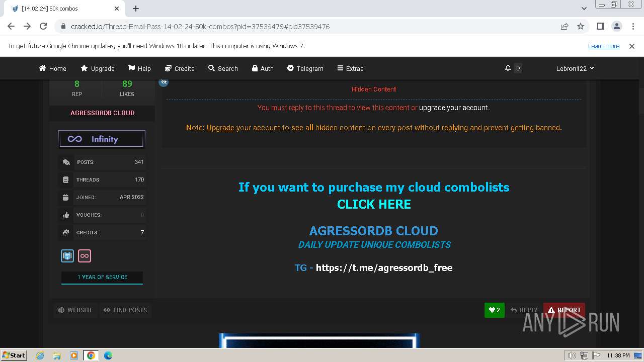Screen dimensions: 644x362
Task: Open the user's WEBSITE button
Action: click(75, 310)
